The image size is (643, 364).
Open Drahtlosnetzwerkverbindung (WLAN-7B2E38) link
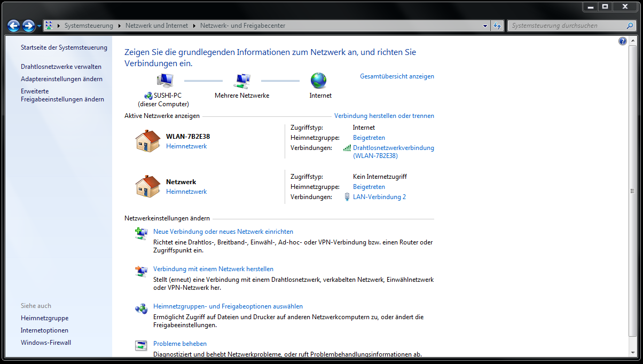(x=394, y=152)
